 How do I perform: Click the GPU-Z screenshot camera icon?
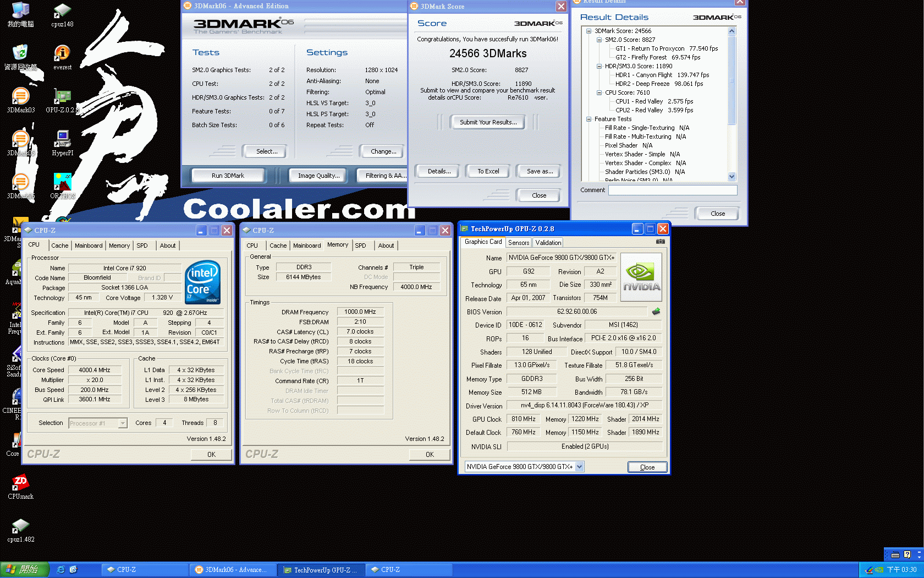click(660, 242)
